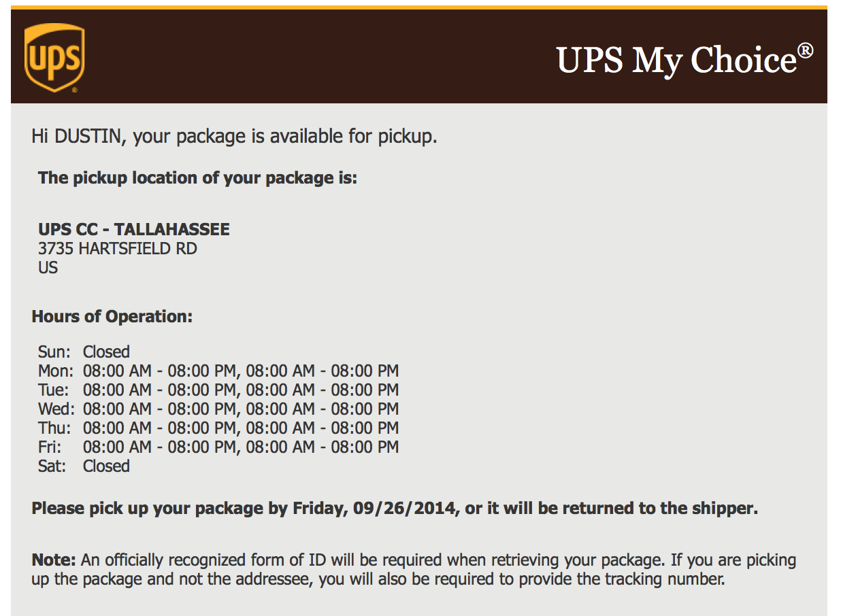Click the Sun: Closed row
The image size is (841, 616).
tap(84, 352)
